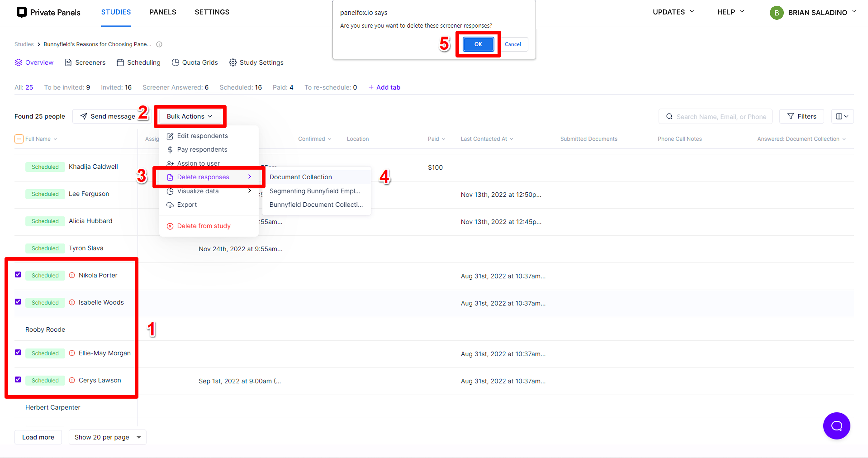Click the $100 paid value
This screenshot has height=458, width=868.
point(435,167)
